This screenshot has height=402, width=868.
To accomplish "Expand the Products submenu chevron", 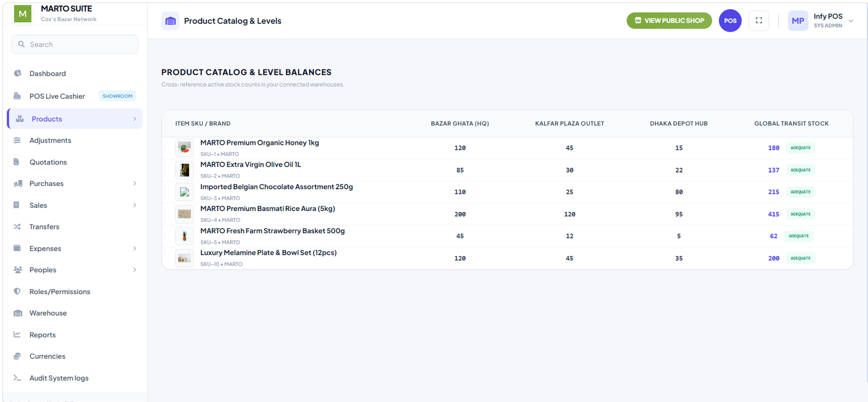I will pyautogui.click(x=135, y=119).
